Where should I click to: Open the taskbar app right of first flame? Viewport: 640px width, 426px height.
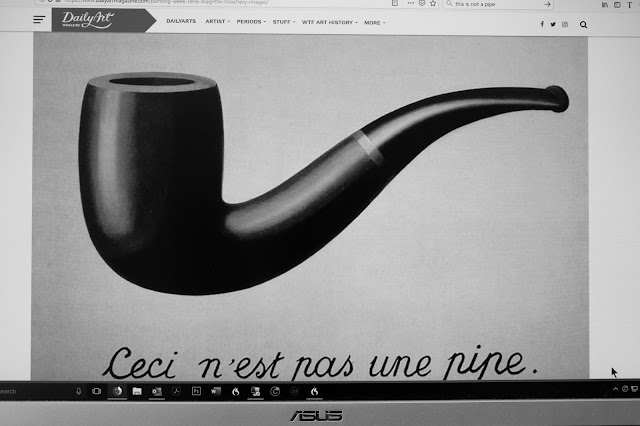pyautogui.click(x=256, y=392)
